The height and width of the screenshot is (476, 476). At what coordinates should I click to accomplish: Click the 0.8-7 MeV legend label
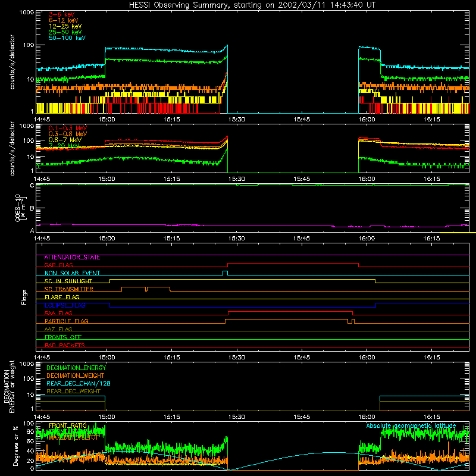tap(65, 140)
